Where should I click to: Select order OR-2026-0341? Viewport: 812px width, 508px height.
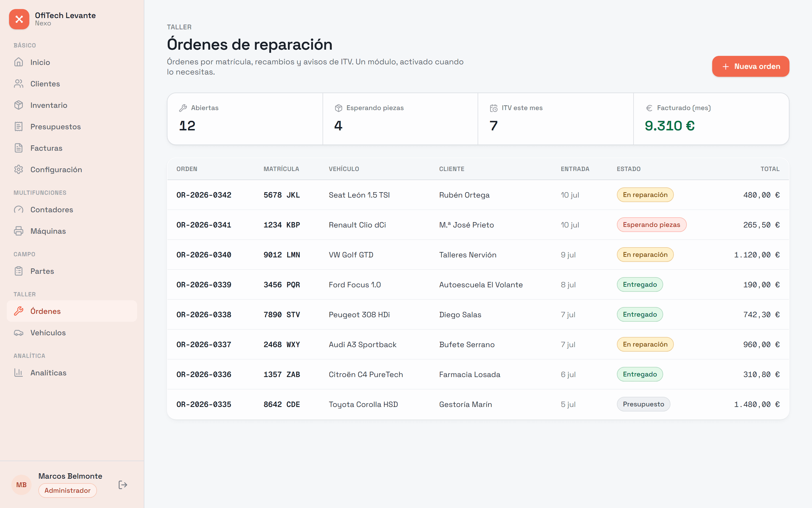tap(204, 225)
